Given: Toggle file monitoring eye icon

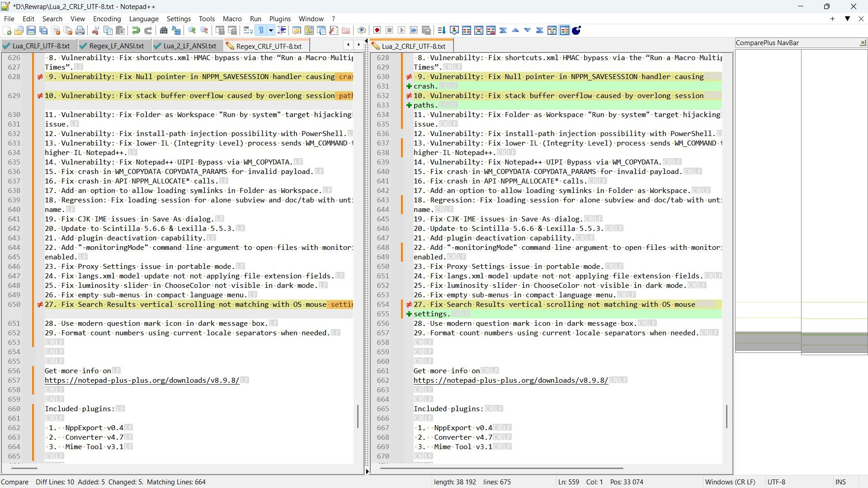Looking at the screenshot, I should (x=362, y=30).
